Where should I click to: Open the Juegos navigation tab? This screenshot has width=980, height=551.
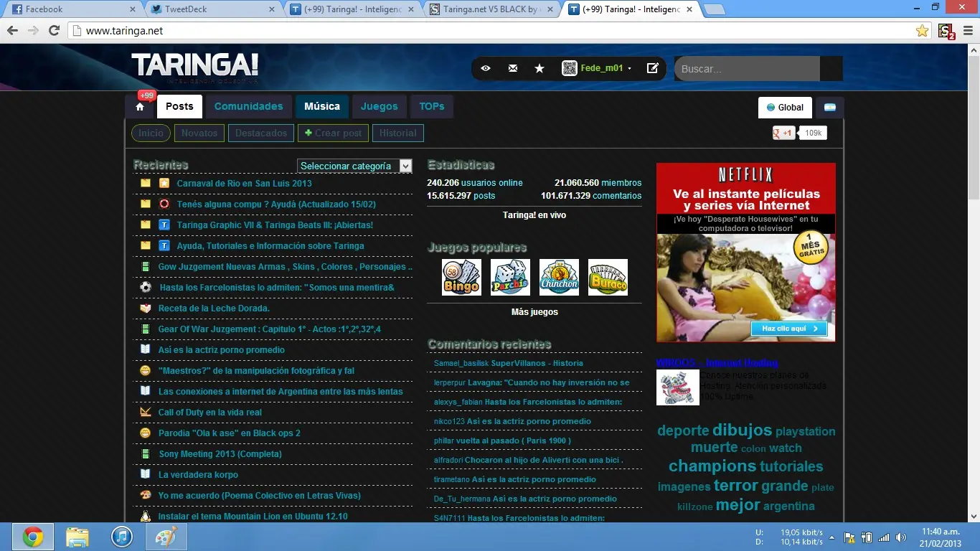tap(380, 106)
